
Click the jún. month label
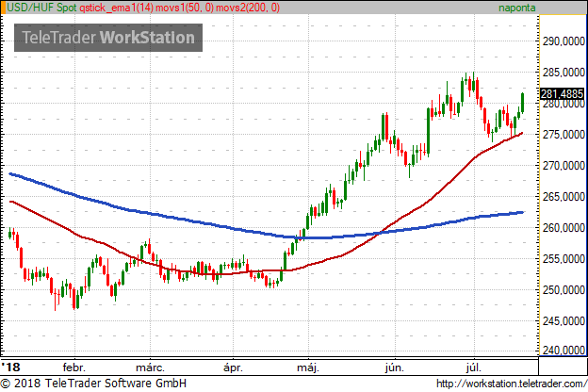[395, 367]
